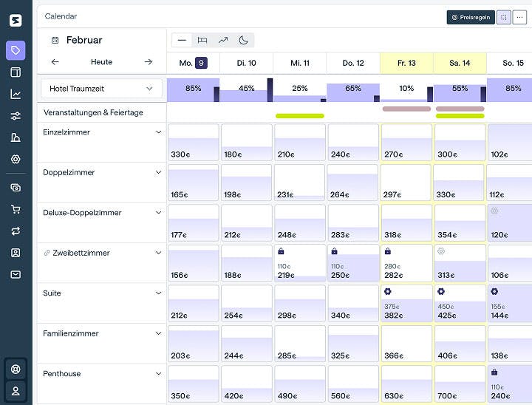This screenshot has width=532, height=405.
Task: Open the sliders settings sidebar icon
Action: pyautogui.click(x=16, y=116)
